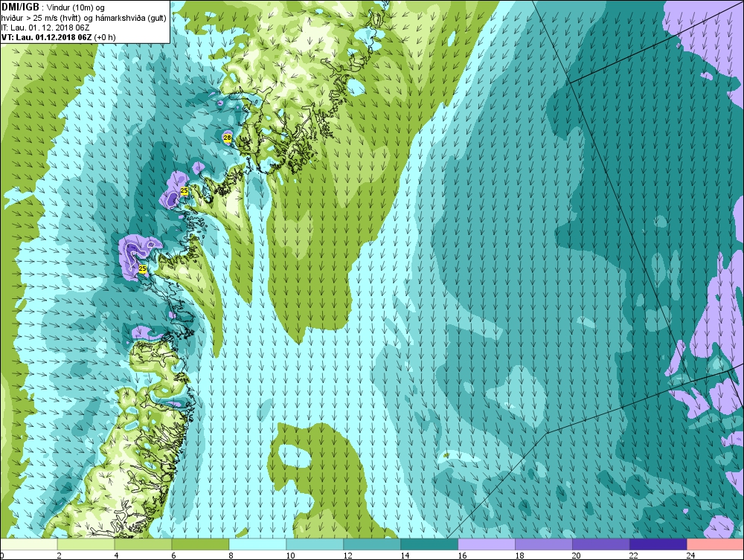Click the legend scale number 0

2,556
